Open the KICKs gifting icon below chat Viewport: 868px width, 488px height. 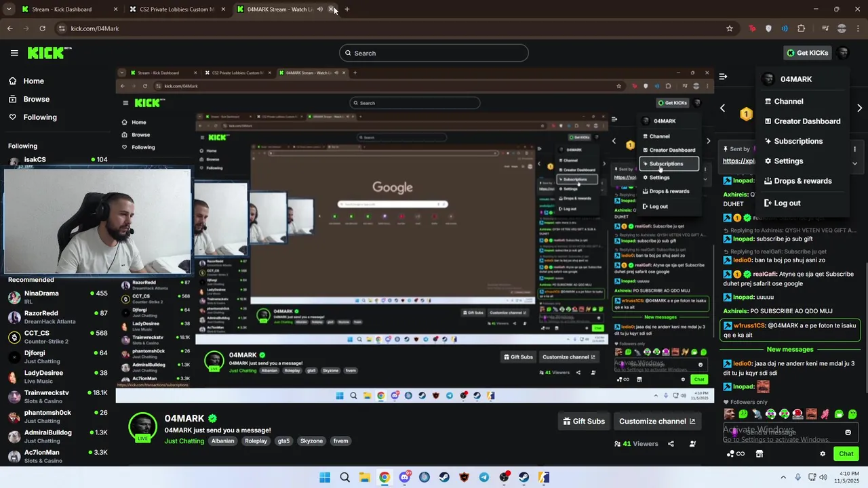click(735, 453)
